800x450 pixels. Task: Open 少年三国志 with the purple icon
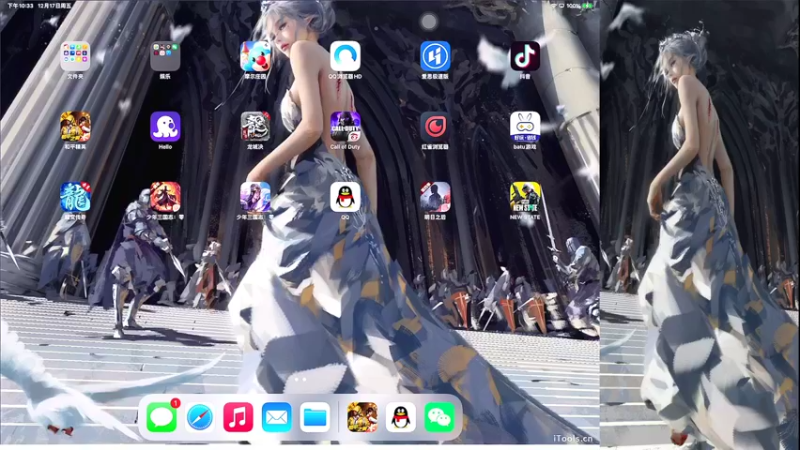(255, 197)
